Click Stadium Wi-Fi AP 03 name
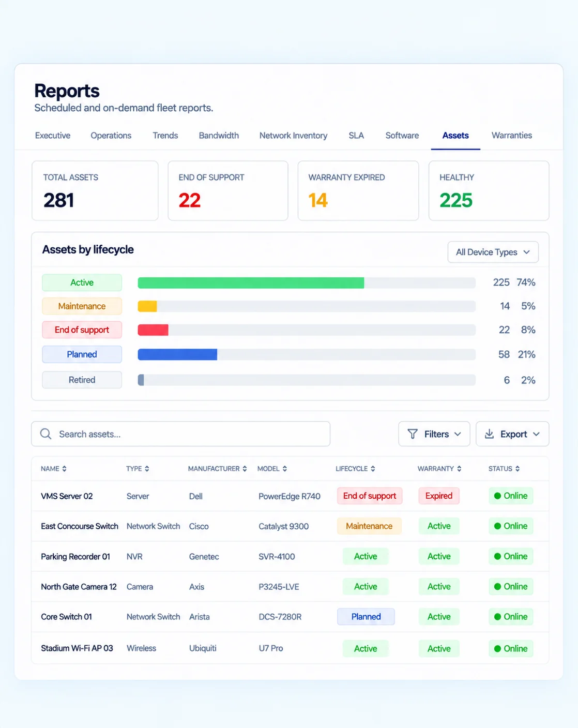This screenshot has height=728, width=578. click(77, 648)
